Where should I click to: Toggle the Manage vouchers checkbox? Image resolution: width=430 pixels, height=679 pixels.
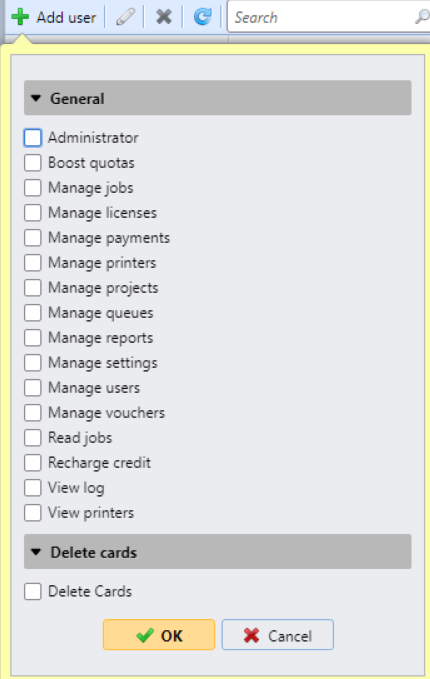(33, 413)
